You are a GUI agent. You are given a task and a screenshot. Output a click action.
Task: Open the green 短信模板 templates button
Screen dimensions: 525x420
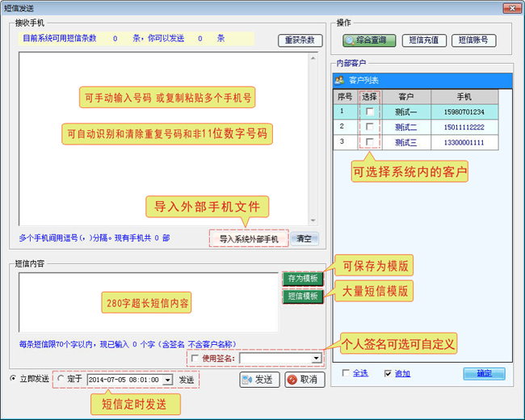302,296
